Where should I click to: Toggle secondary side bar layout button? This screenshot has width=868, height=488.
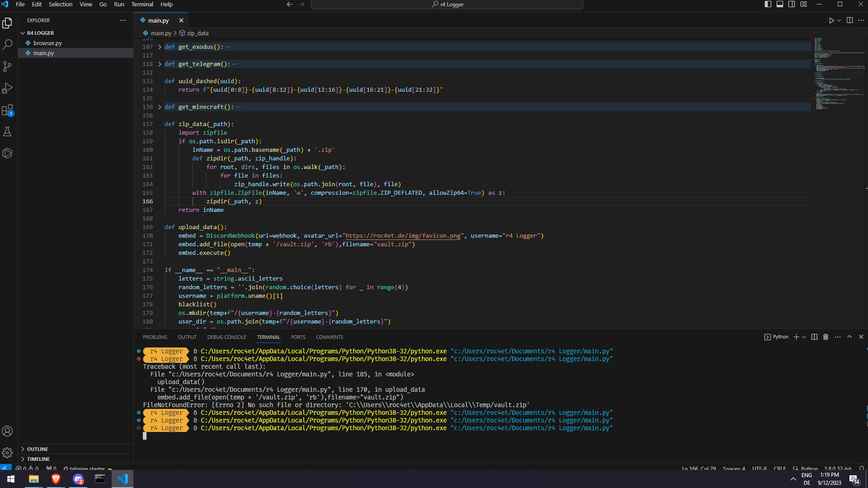point(792,5)
